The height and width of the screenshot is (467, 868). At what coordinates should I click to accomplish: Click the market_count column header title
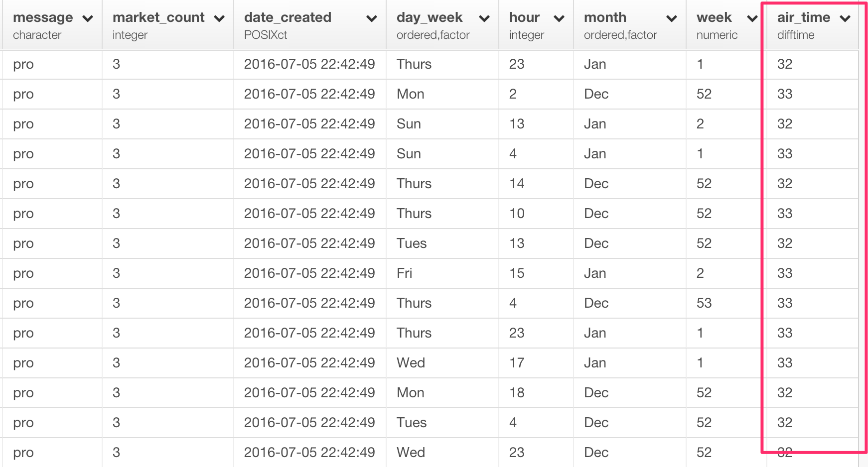tap(158, 17)
